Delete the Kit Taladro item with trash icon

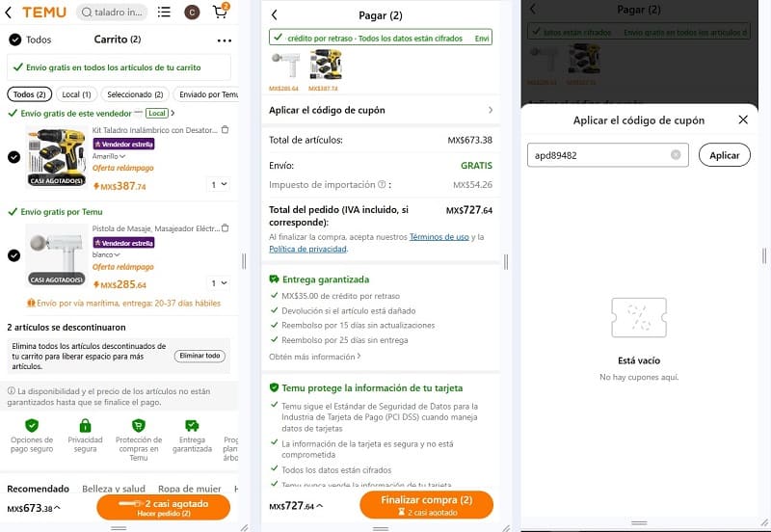tap(226, 130)
